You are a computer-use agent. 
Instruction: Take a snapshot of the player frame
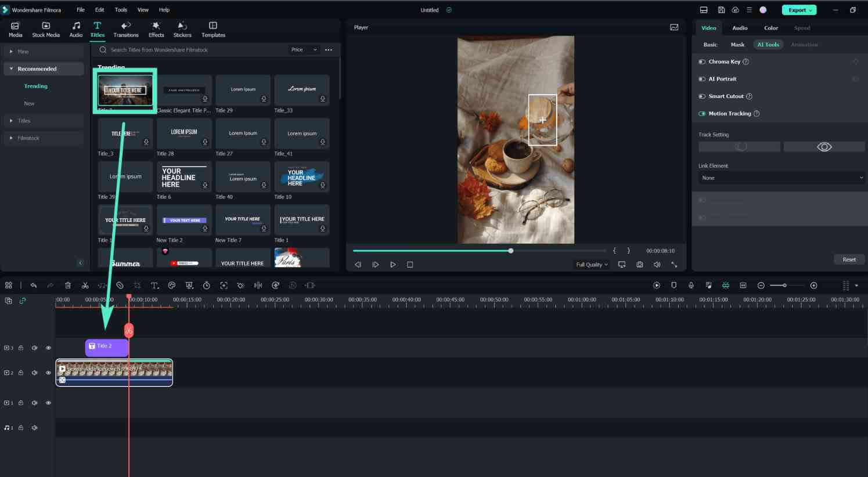[639, 264]
